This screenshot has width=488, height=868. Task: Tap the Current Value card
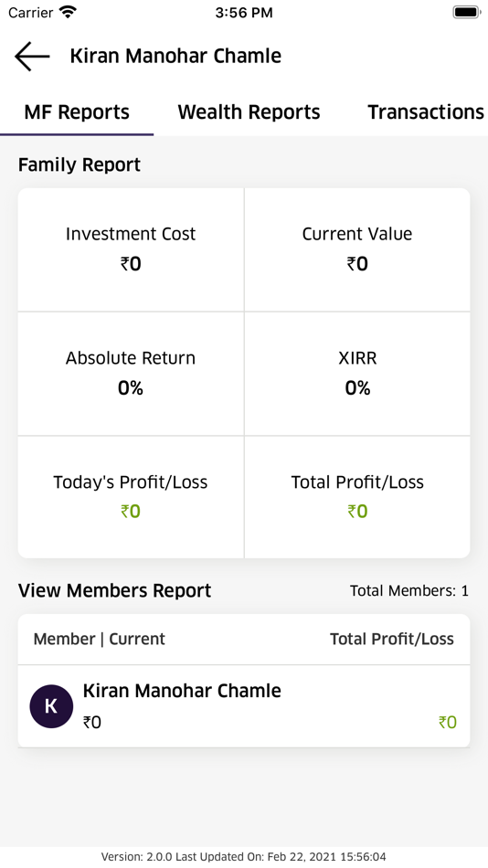tap(357, 249)
